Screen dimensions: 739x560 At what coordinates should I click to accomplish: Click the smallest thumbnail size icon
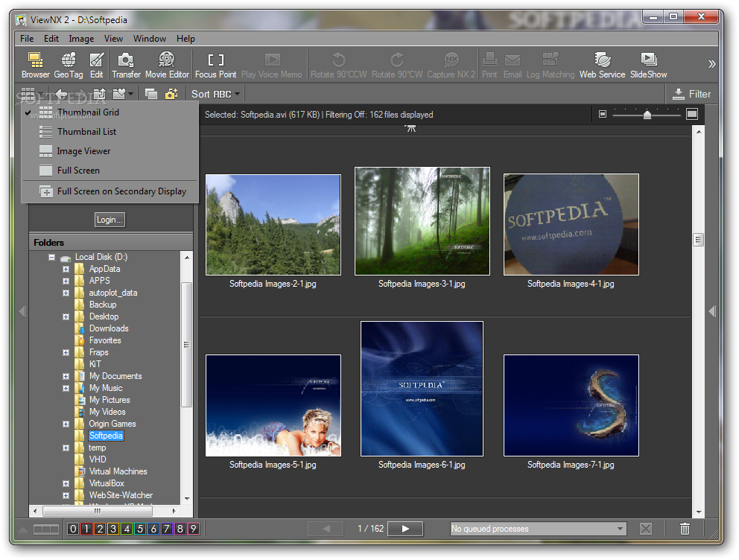(603, 114)
